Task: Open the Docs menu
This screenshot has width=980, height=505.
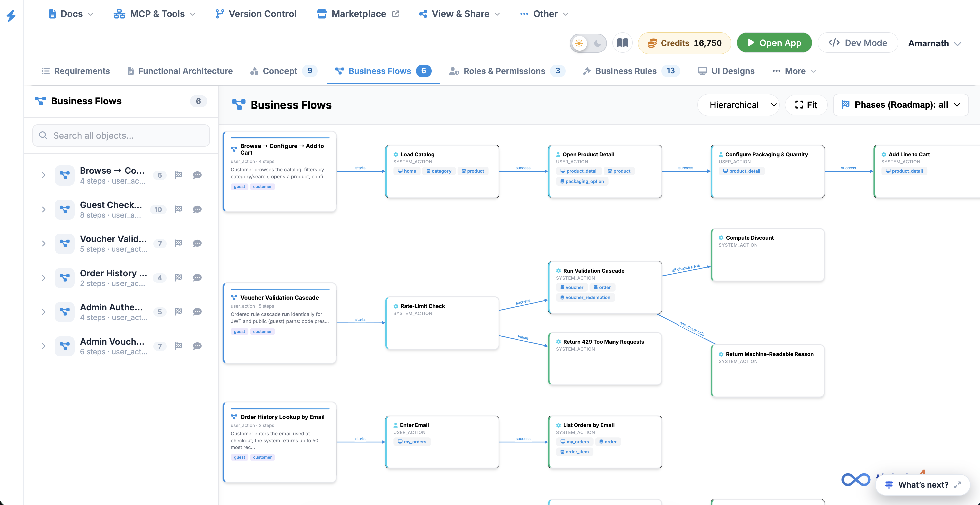Action: coord(71,14)
